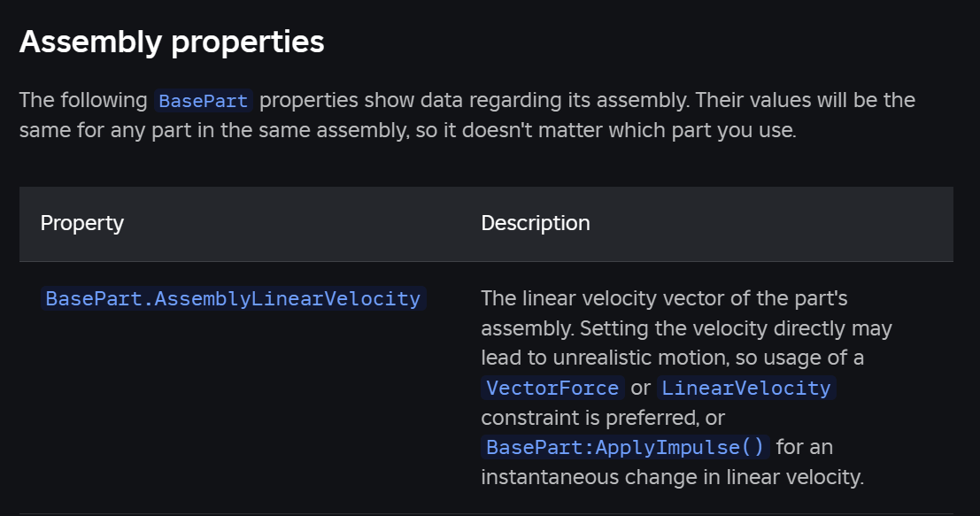The width and height of the screenshot is (980, 516).
Task: Click the phrase "constraint is preferred, or"
Action: tap(603, 417)
